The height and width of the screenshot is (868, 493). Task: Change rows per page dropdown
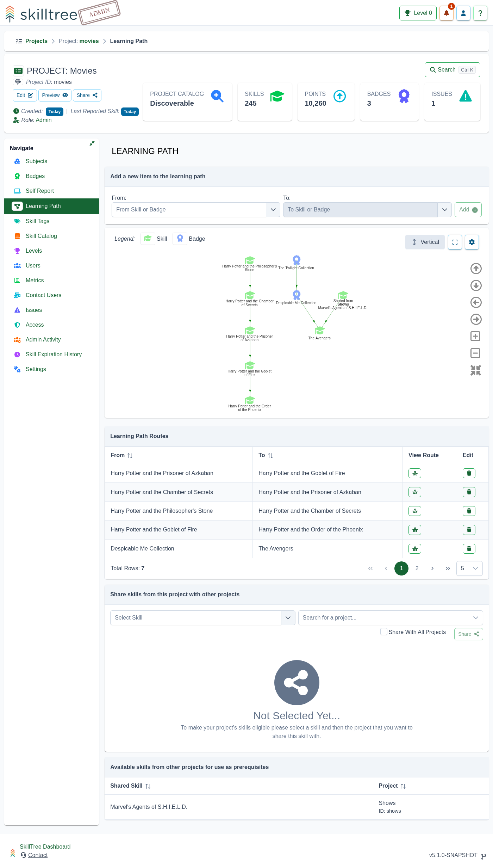click(469, 568)
